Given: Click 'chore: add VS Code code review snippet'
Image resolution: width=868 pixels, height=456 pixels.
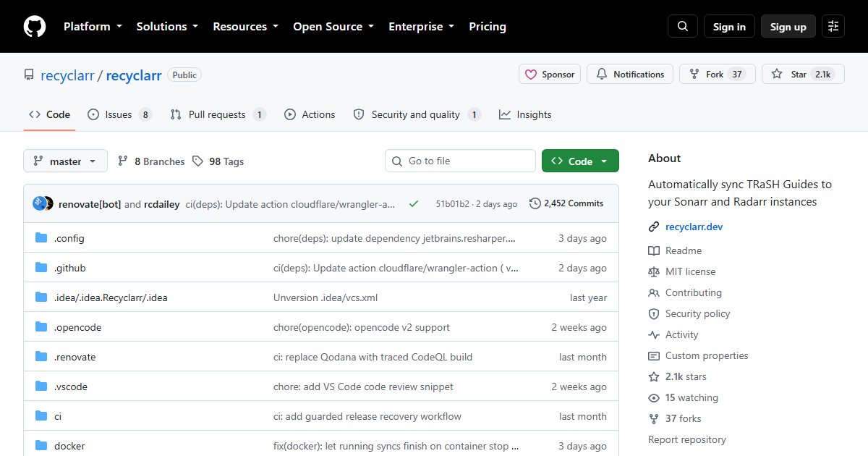Looking at the screenshot, I should click(x=363, y=387).
